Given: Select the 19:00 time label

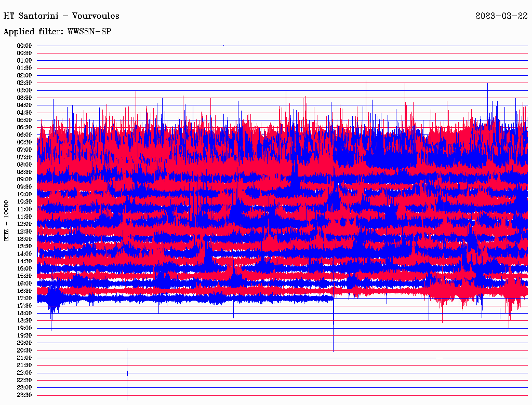Looking at the screenshot, I should pyautogui.click(x=24, y=328).
